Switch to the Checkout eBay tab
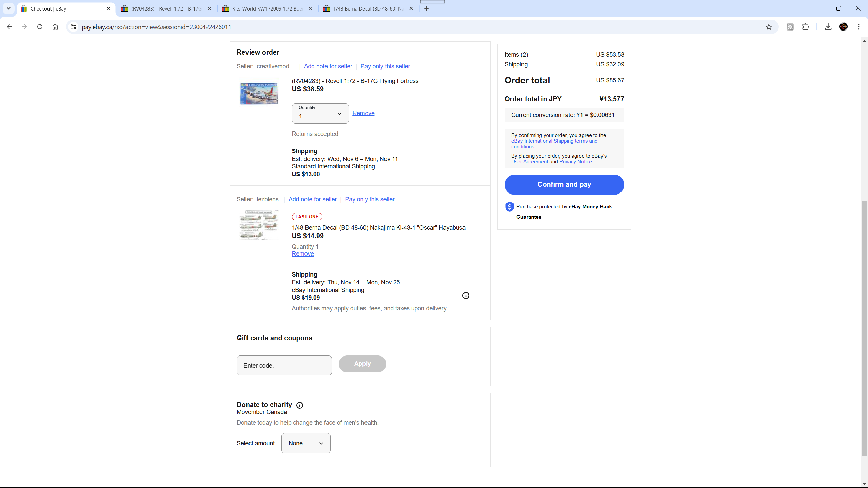 (x=66, y=9)
